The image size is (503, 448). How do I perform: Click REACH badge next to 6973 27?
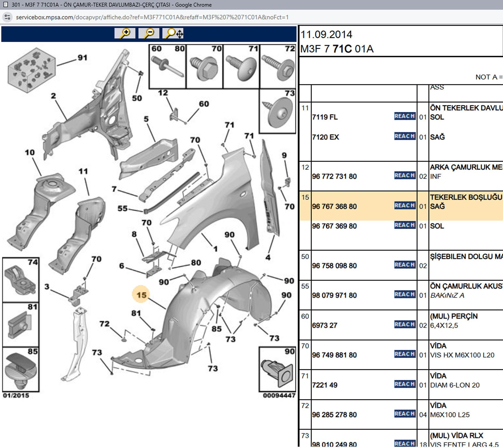pyautogui.click(x=404, y=324)
